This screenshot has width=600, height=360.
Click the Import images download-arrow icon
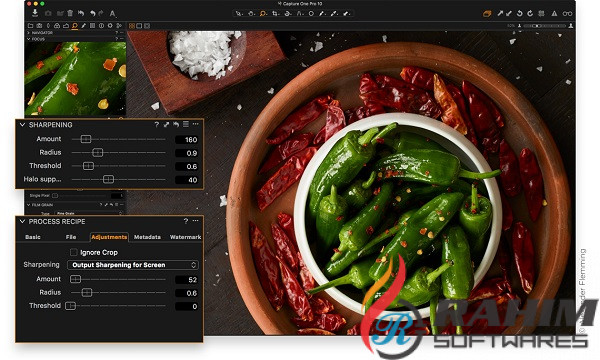click(35, 13)
